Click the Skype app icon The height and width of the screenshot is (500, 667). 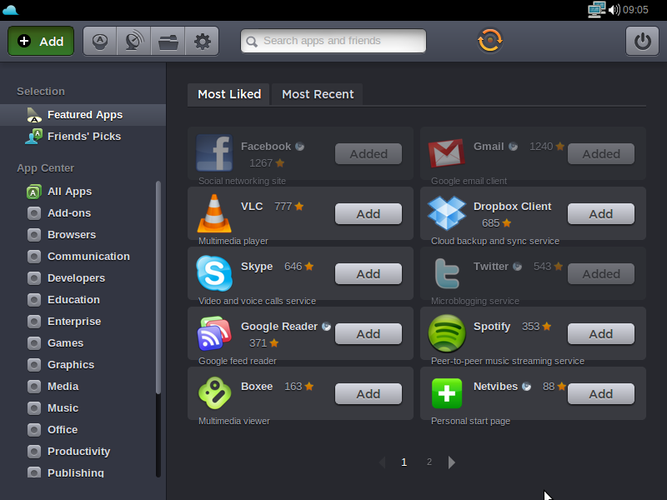pos(214,273)
